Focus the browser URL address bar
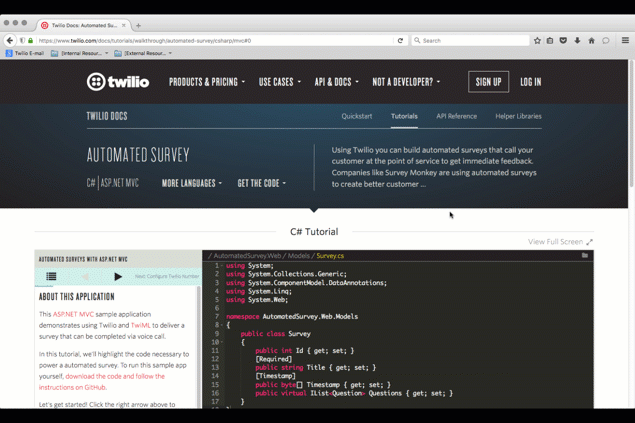 215,40
